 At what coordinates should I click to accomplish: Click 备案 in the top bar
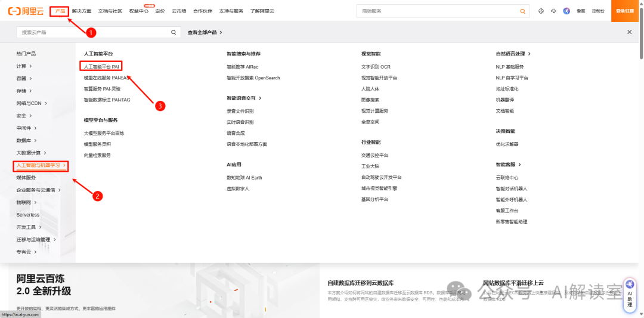[x=581, y=11]
